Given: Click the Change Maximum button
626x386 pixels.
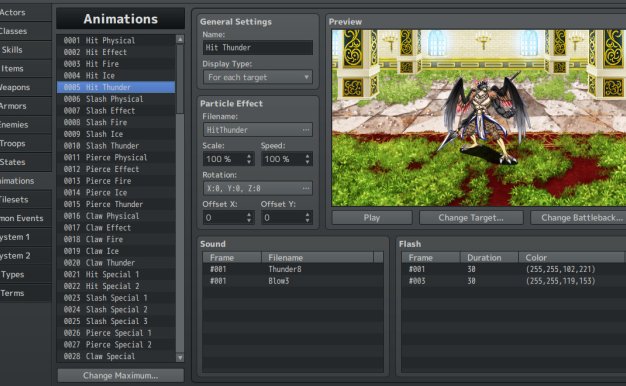Looking at the screenshot, I should tap(121, 376).
